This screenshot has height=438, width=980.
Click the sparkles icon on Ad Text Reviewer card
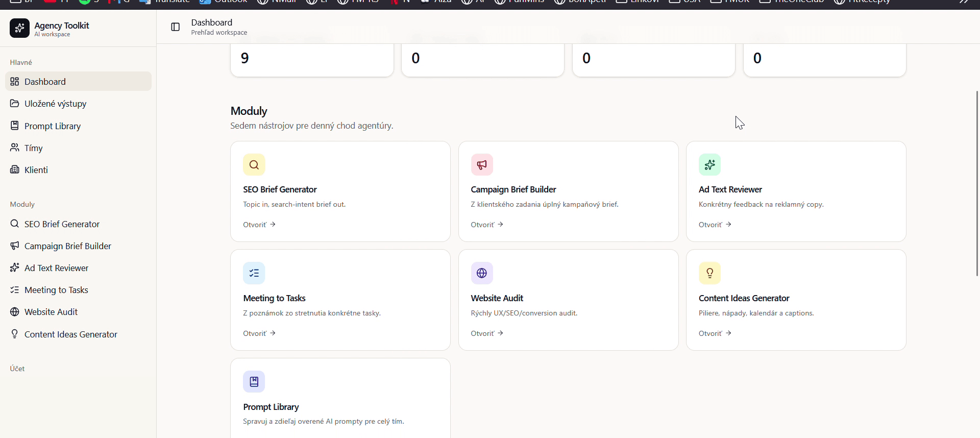709,165
